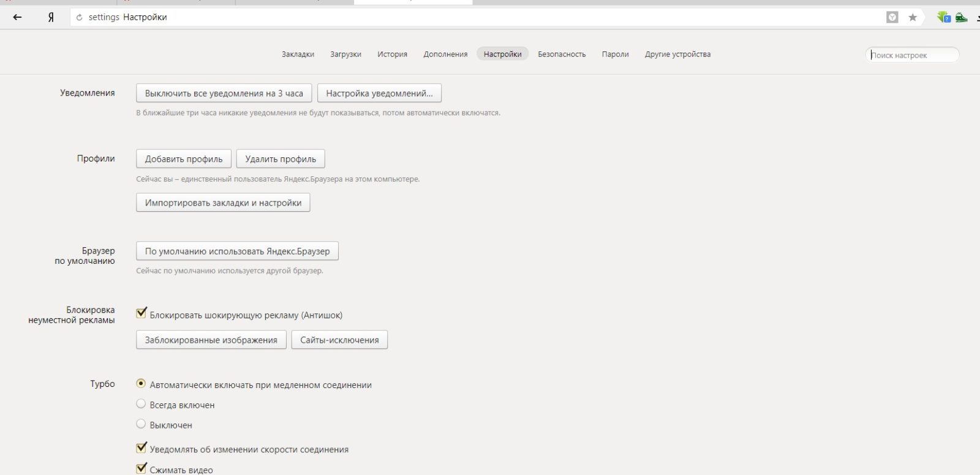
Task: Click the Настройка уведомлений button
Action: coord(379,94)
